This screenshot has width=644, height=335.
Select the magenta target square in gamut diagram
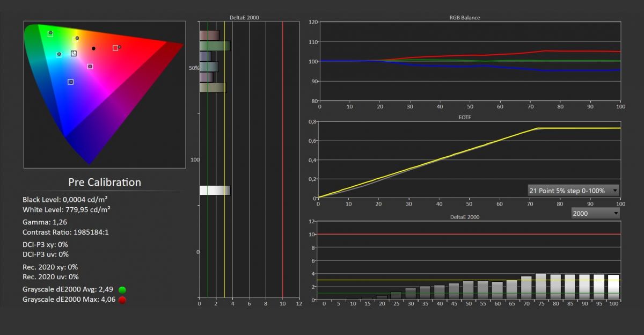90,67
